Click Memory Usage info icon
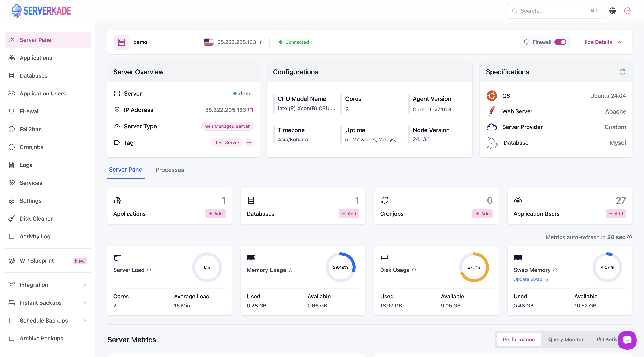The width and height of the screenshot is (644, 357). (x=291, y=270)
